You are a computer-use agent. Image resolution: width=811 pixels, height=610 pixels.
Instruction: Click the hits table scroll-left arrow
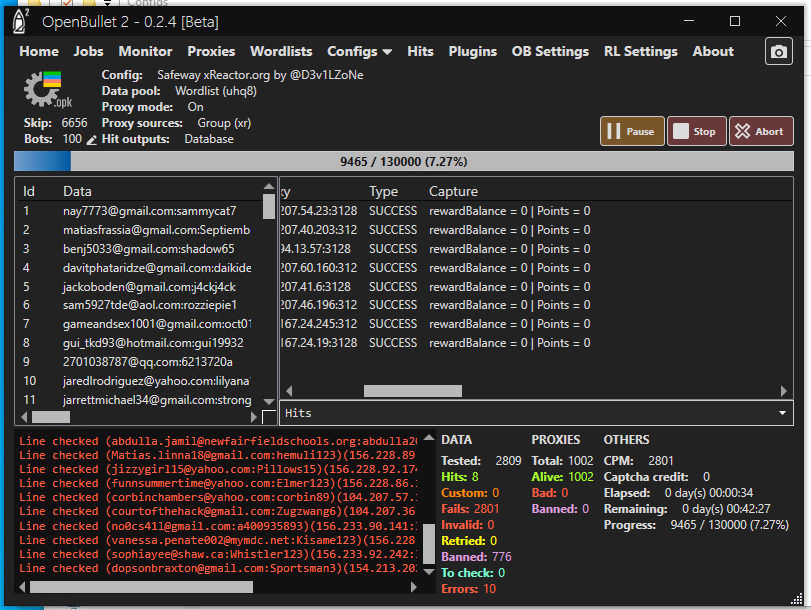pos(289,391)
